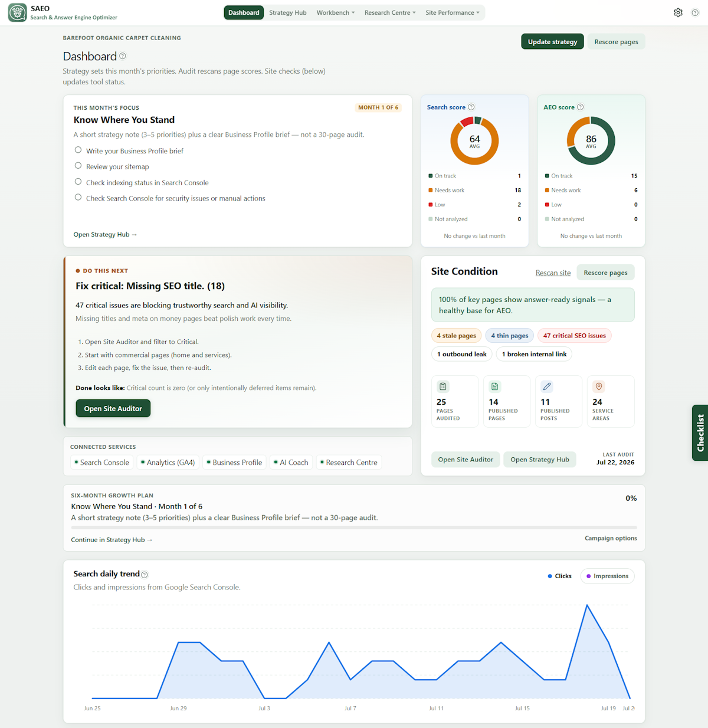Click the Last Audit date Jul 22, 2026

615,463
